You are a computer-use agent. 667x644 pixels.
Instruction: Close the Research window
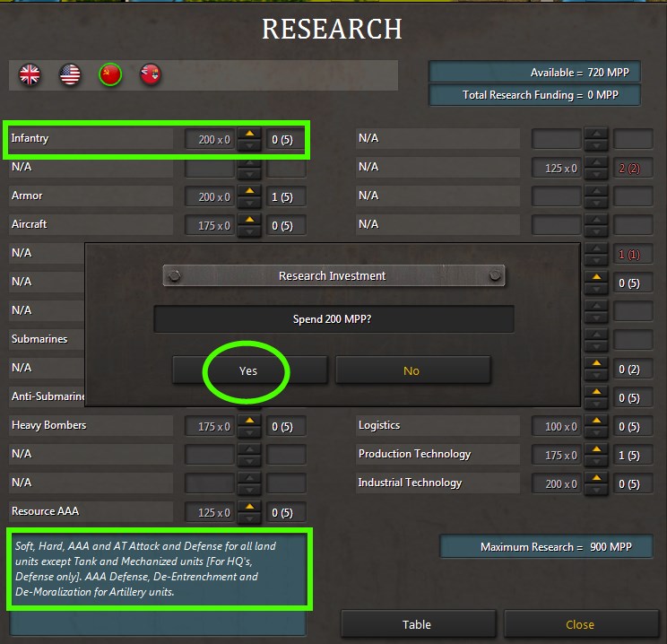[581, 624]
